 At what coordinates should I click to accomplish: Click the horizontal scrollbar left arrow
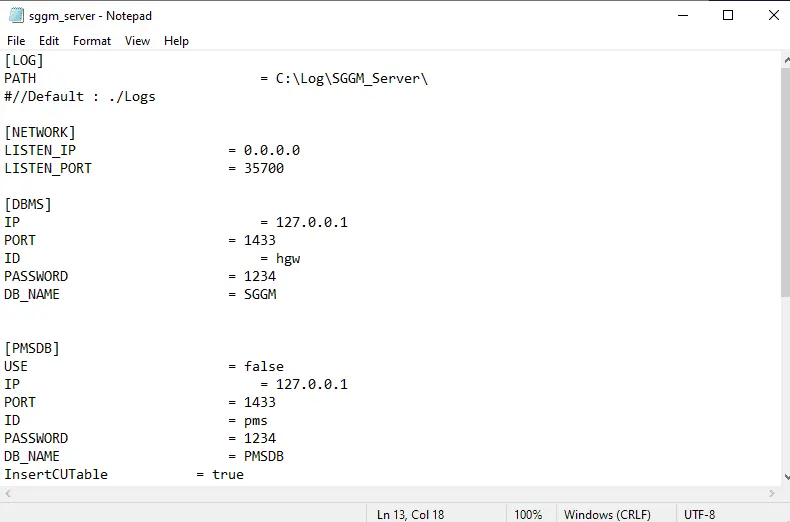[8, 494]
